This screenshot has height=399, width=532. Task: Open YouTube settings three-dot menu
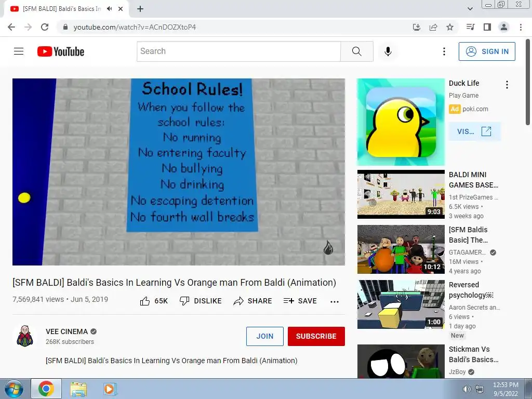[x=444, y=51]
